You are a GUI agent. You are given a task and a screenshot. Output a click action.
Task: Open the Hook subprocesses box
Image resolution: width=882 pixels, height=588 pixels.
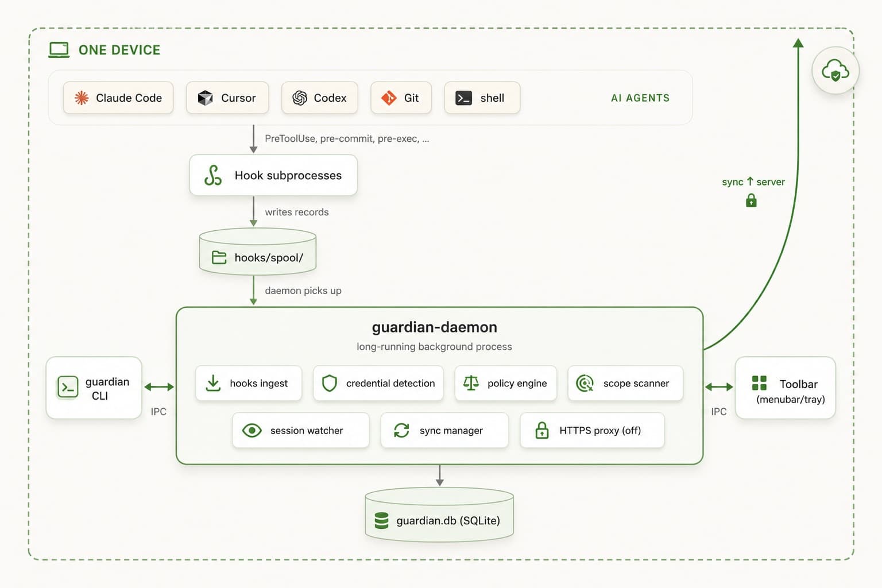click(273, 175)
